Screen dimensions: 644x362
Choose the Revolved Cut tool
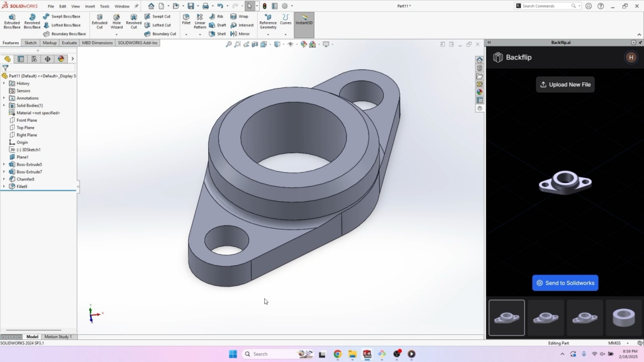tap(133, 21)
